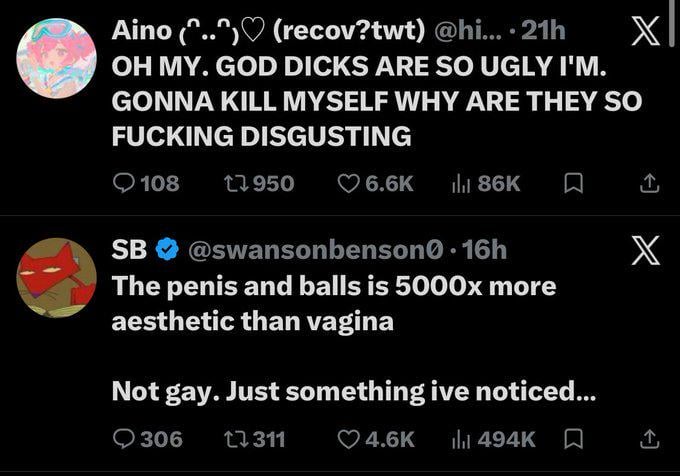680x476 pixels.
Task: Like SB's tweet with 4.6K likes
Action: pyautogui.click(x=376, y=439)
